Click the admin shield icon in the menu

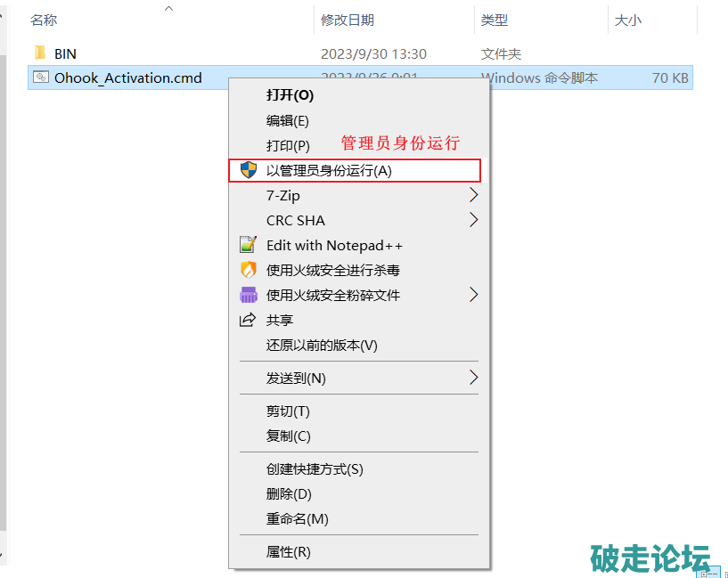[249, 170]
